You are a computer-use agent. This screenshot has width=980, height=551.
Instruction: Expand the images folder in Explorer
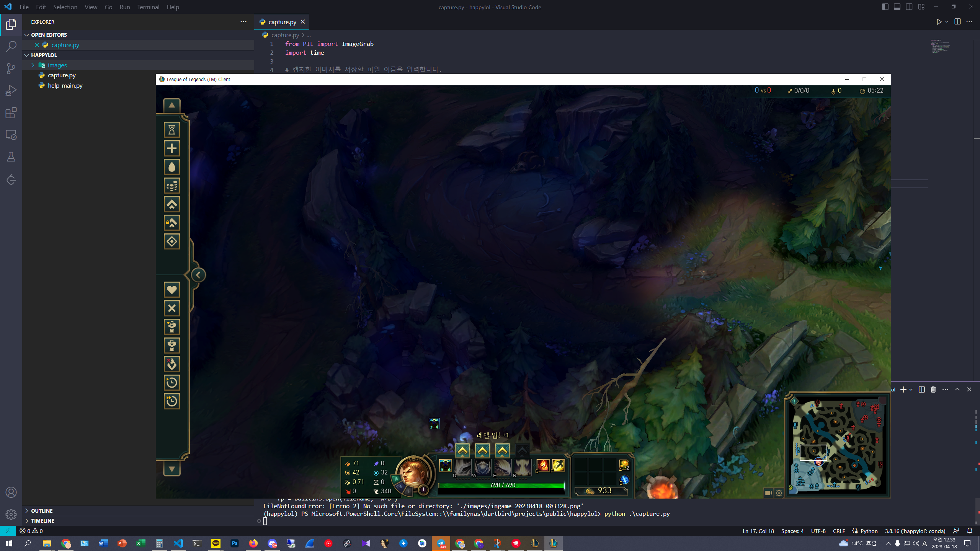57,65
